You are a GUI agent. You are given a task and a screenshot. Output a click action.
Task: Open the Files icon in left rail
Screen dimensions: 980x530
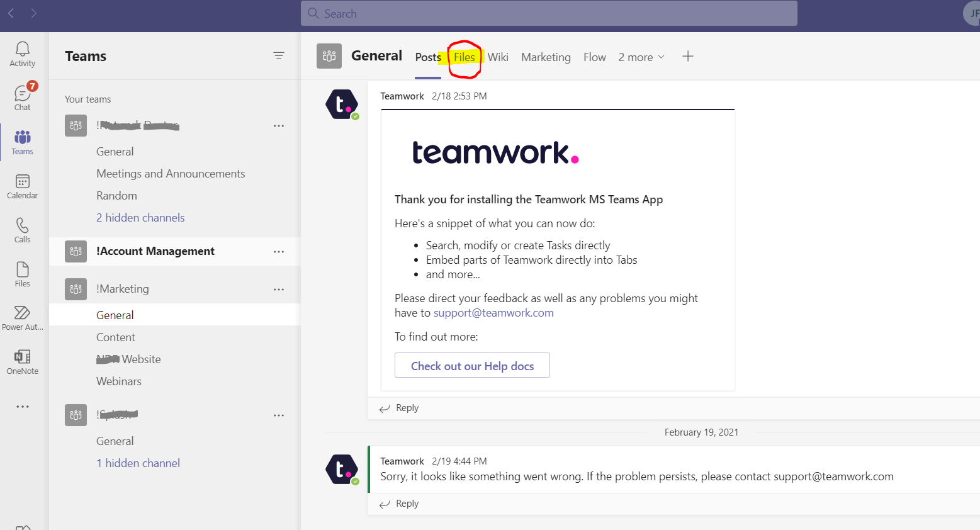pyautogui.click(x=23, y=274)
